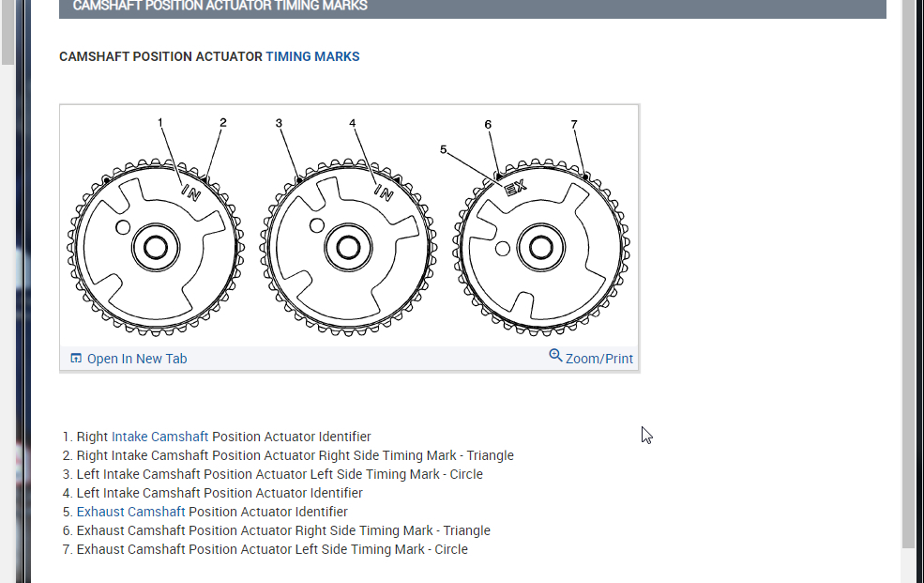Click the page's right vertical scrollbar
This screenshot has height=583, width=924.
(908, 282)
